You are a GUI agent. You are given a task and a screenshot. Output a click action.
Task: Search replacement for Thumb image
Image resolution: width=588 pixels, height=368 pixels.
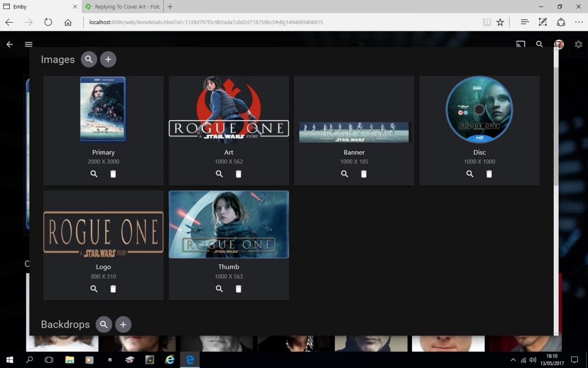[220, 289]
